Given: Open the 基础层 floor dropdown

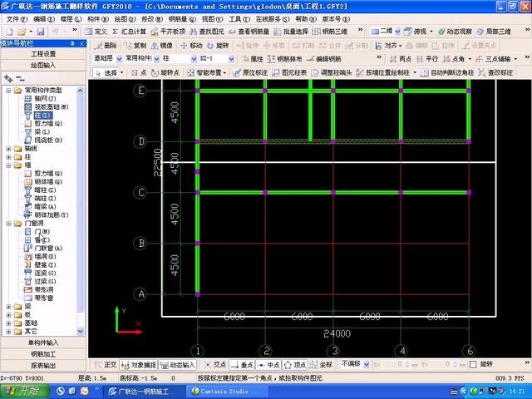Looking at the screenshot, I should coord(119,59).
